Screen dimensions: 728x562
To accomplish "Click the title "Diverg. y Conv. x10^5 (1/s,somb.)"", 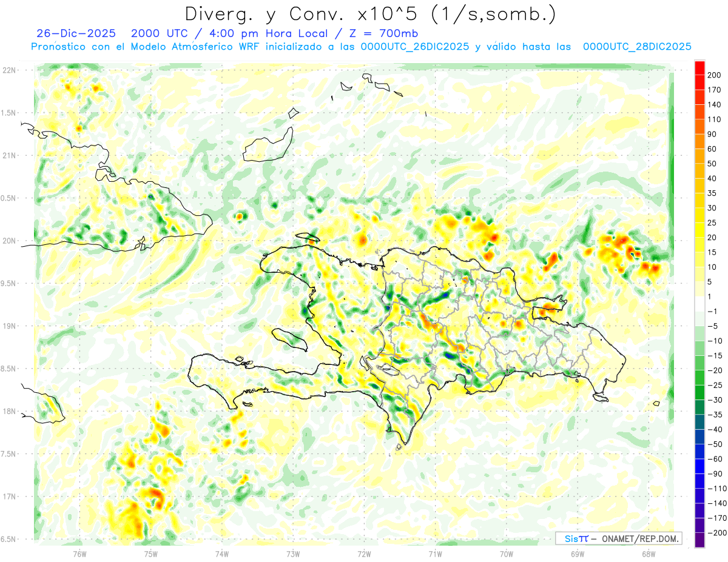I will 370,14.
